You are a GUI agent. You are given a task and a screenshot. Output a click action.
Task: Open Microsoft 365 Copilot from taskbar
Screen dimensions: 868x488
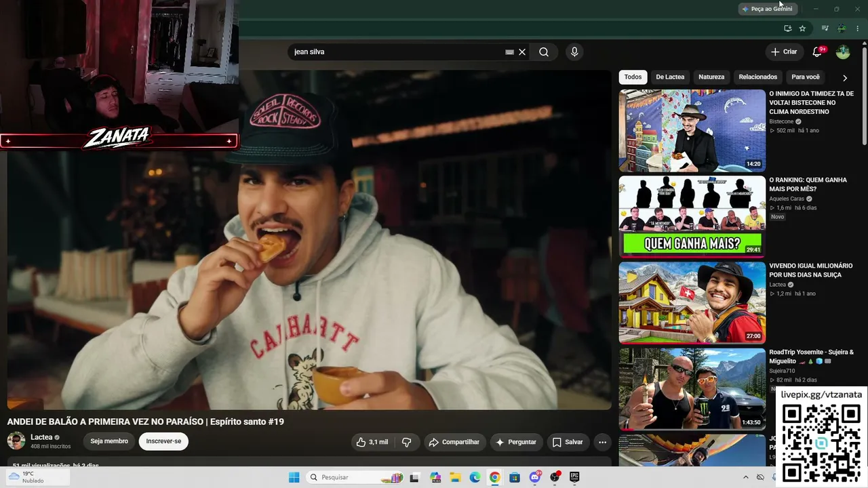[x=435, y=477]
